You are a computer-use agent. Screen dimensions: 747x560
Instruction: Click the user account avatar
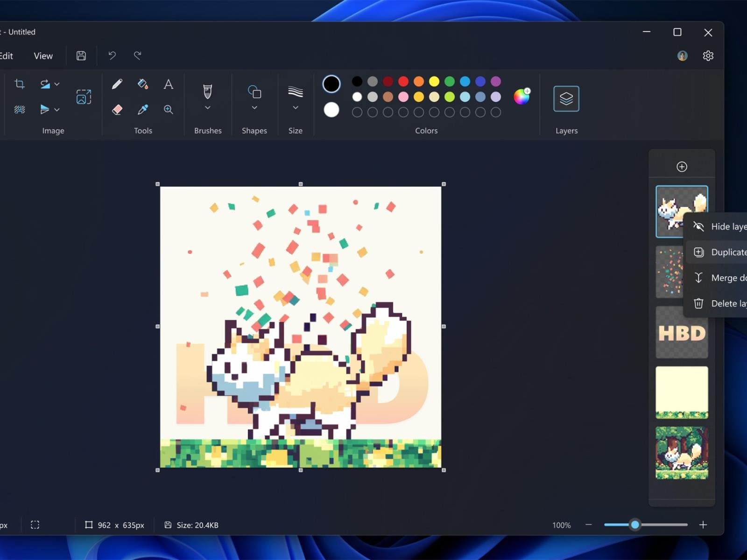(683, 56)
